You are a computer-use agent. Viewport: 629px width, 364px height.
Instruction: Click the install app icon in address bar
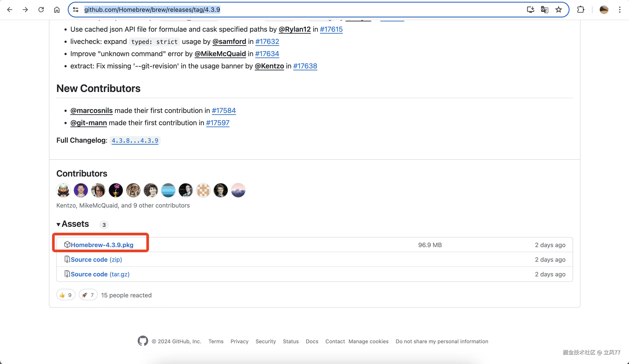click(x=530, y=10)
